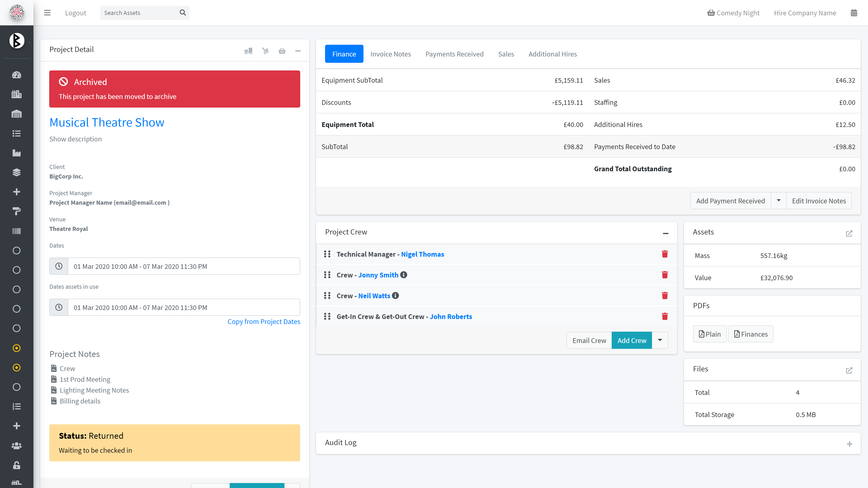This screenshot has width=868, height=488.
Task: Open the calendar icon in top bar
Action: click(854, 13)
